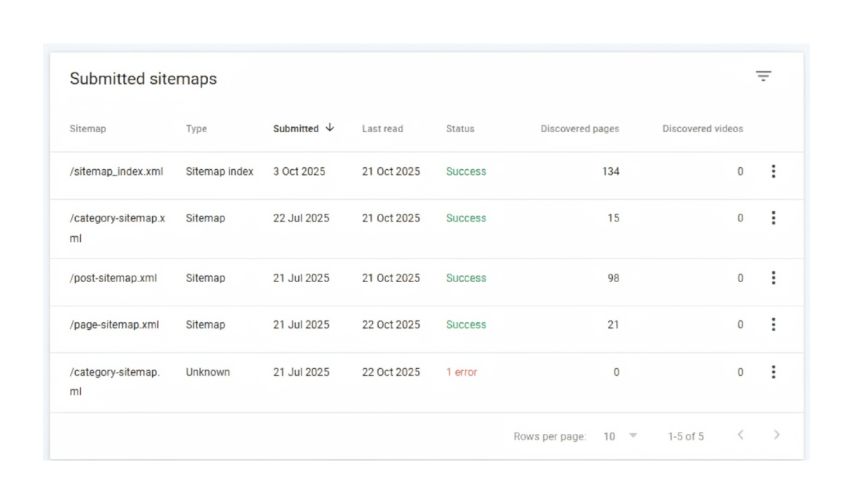Open the three-dot menu for /category-sitemap.ml
The width and height of the screenshot is (852, 504).
[x=773, y=372]
